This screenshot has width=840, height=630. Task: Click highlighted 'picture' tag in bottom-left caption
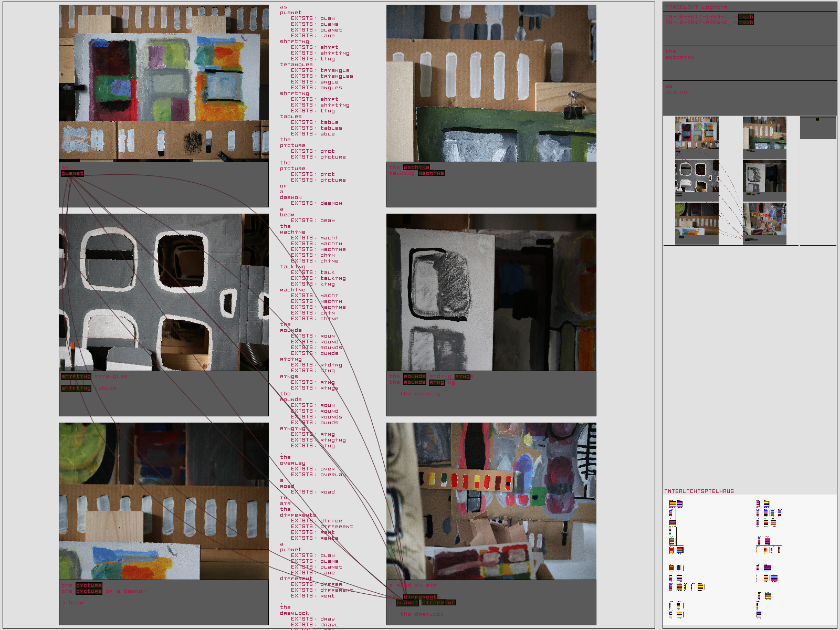89,585
